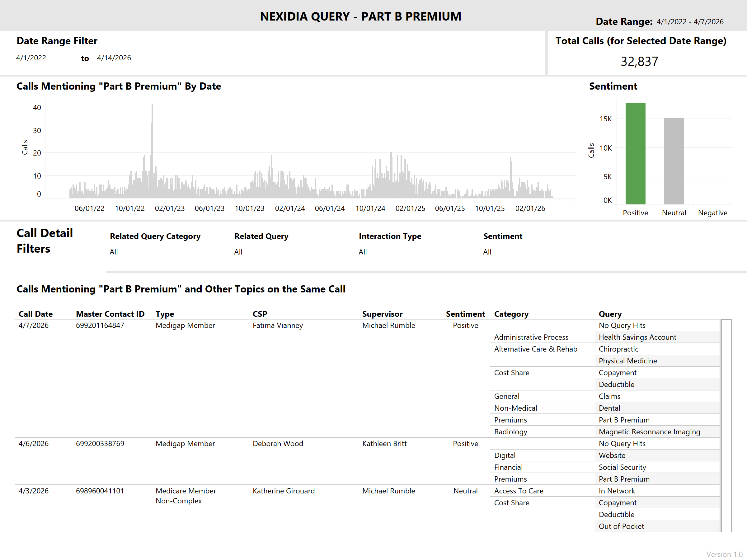This screenshot has height=560, width=747.
Task: Click the Supervisor column header
Action: tap(382, 314)
